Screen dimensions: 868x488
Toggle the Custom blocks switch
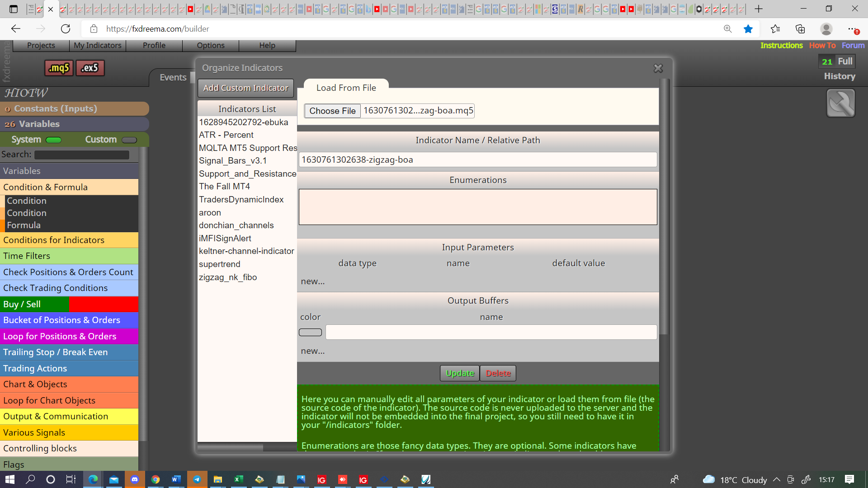pos(129,140)
